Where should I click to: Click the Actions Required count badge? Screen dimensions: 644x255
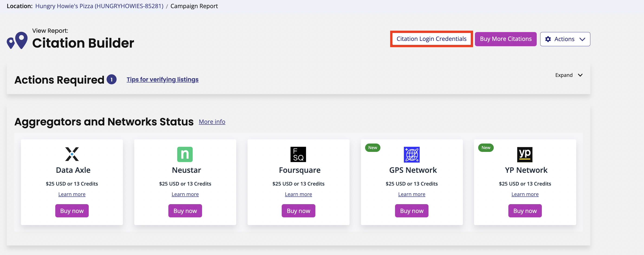pyautogui.click(x=111, y=79)
